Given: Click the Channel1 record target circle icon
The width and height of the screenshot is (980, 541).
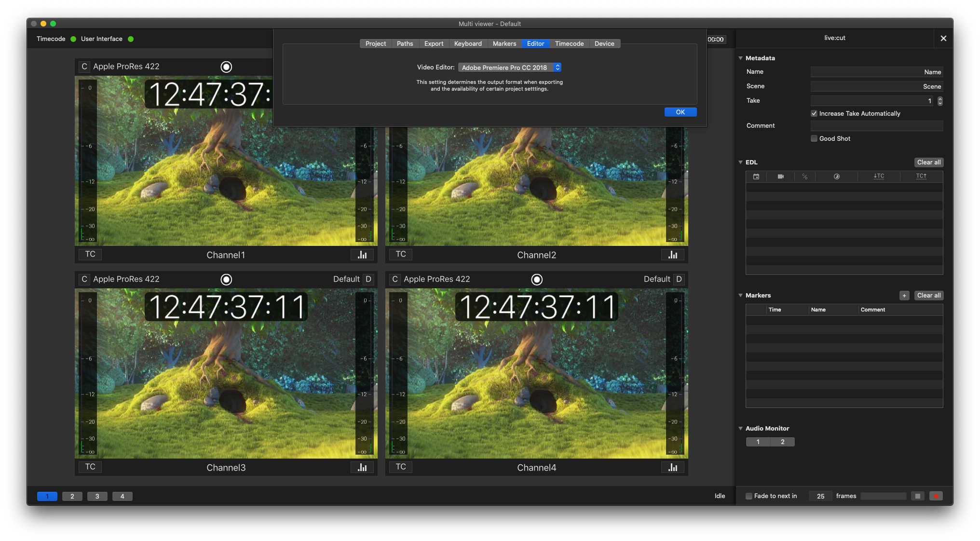Looking at the screenshot, I should click(226, 67).
